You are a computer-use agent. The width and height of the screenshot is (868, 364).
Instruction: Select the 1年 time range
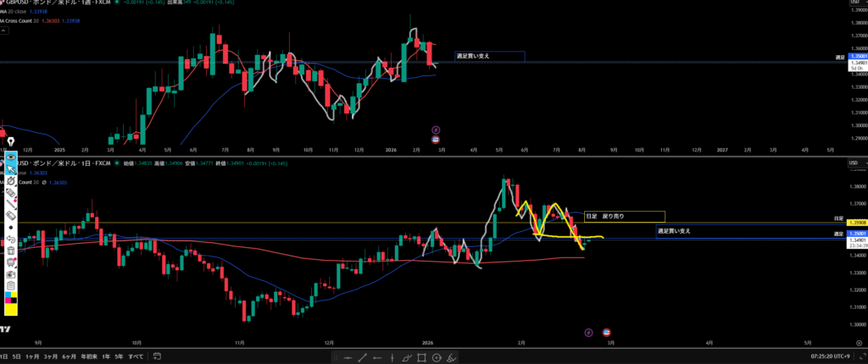pyautogui.click(x=107, y=357)
